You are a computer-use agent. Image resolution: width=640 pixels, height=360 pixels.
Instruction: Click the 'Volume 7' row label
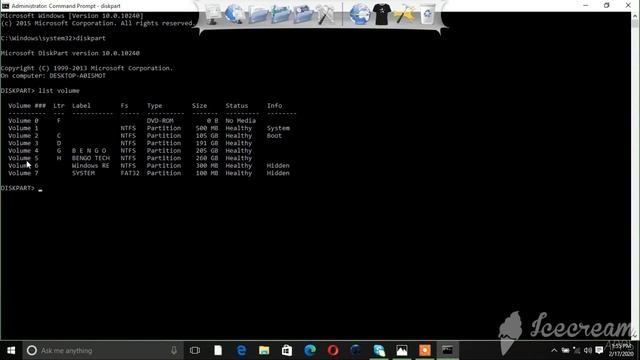click(23, 173)
